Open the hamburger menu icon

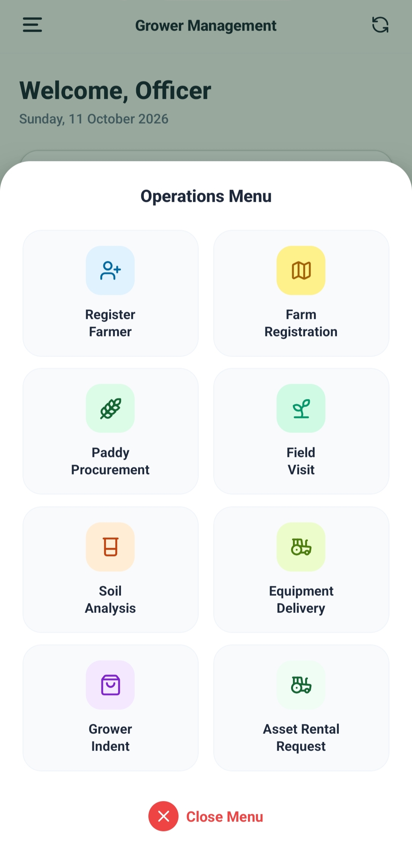point(32,25)
